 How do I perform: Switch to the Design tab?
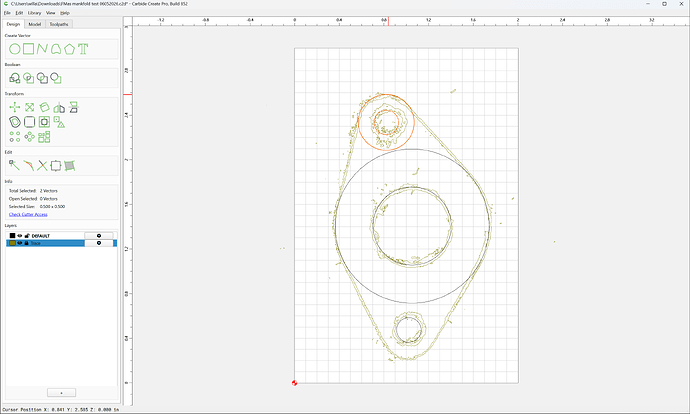13,24
